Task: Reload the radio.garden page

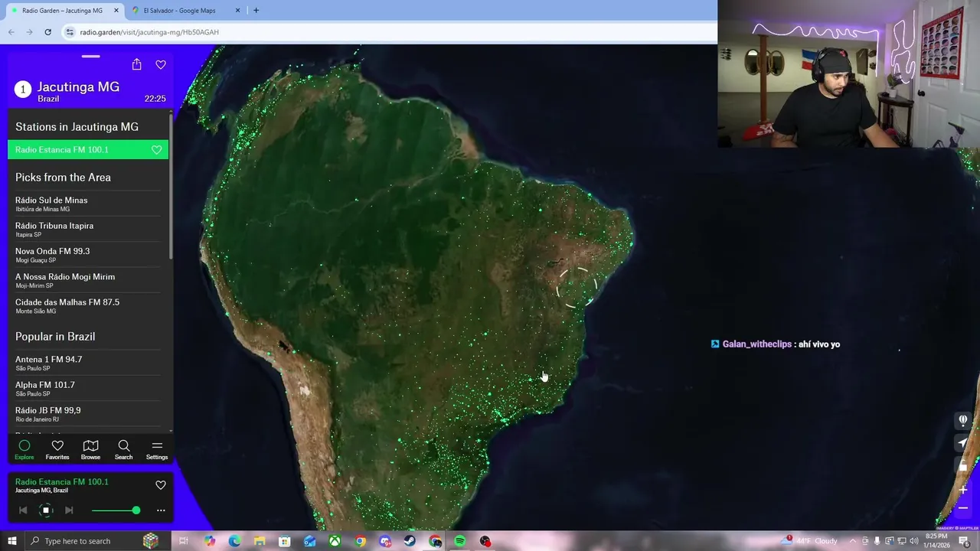Action: click(47, 32)
